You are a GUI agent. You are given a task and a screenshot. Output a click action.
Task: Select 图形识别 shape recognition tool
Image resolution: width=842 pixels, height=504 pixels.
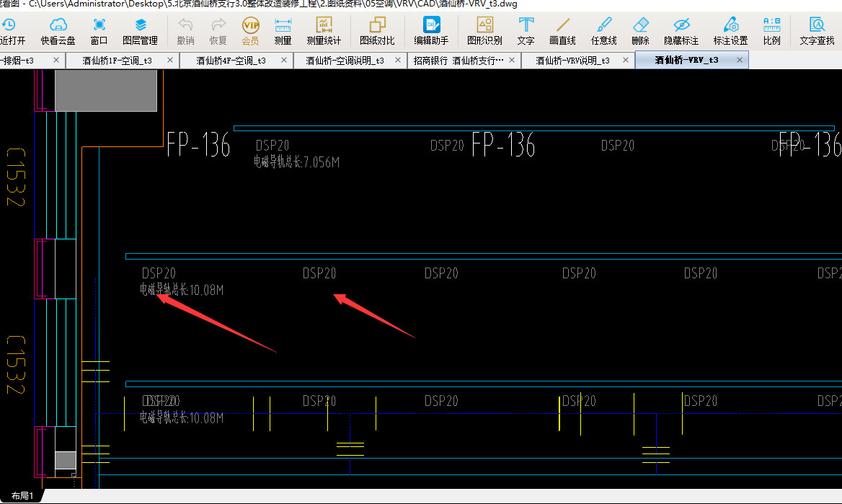[x=484, y=31]
